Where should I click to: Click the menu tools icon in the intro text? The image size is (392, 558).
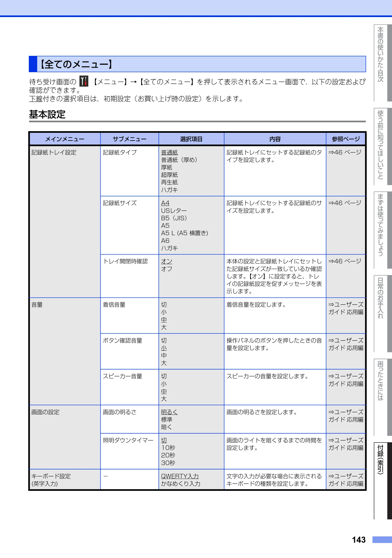pyautogui.click(x=84, y=81)
